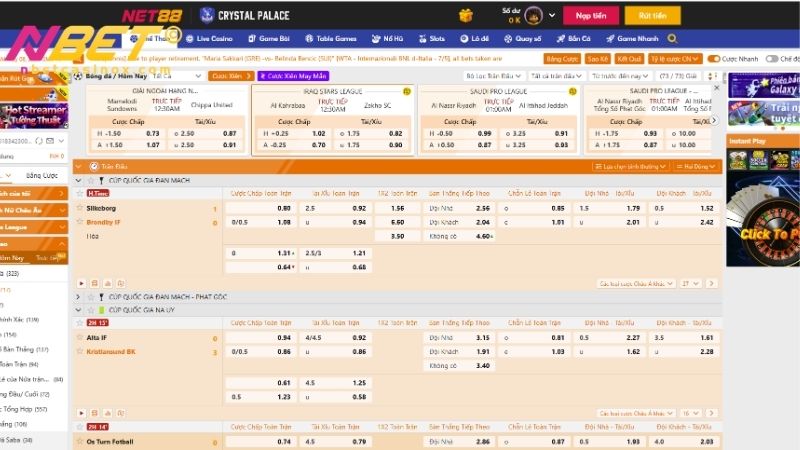The image size is (800, 450).
Task: Toggle the Chế độ switch
Action: point(772,59)
